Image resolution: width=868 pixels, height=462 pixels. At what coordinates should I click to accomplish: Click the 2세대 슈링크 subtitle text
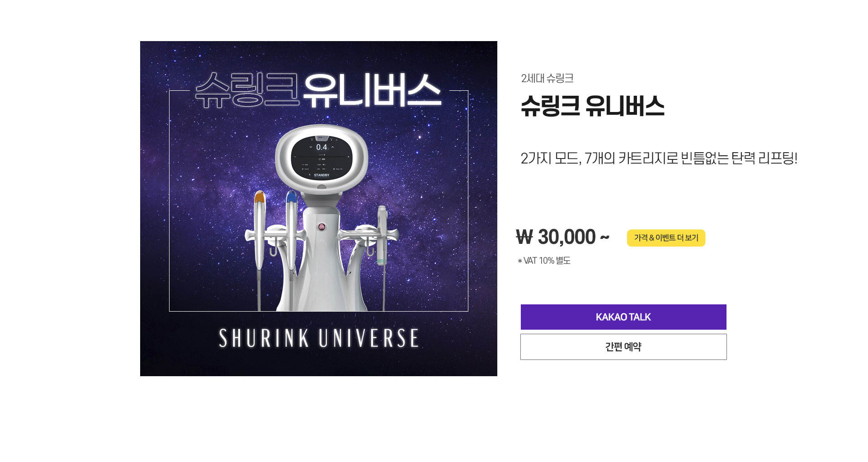coord(547,78)
